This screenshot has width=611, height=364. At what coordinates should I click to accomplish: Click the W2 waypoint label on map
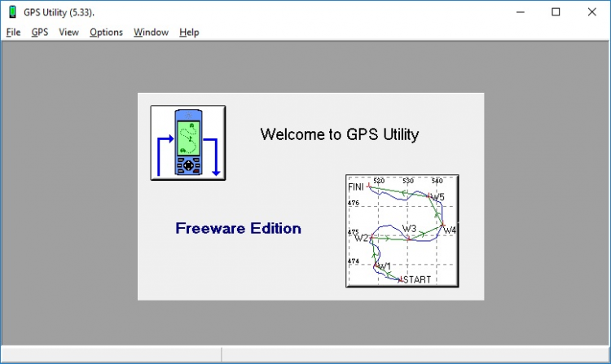pyautogui.click(x=361, y=238)
